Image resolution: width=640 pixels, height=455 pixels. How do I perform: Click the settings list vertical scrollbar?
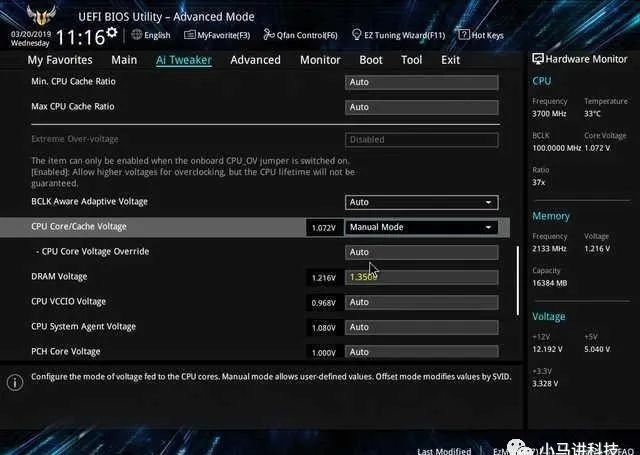point(518,280)
